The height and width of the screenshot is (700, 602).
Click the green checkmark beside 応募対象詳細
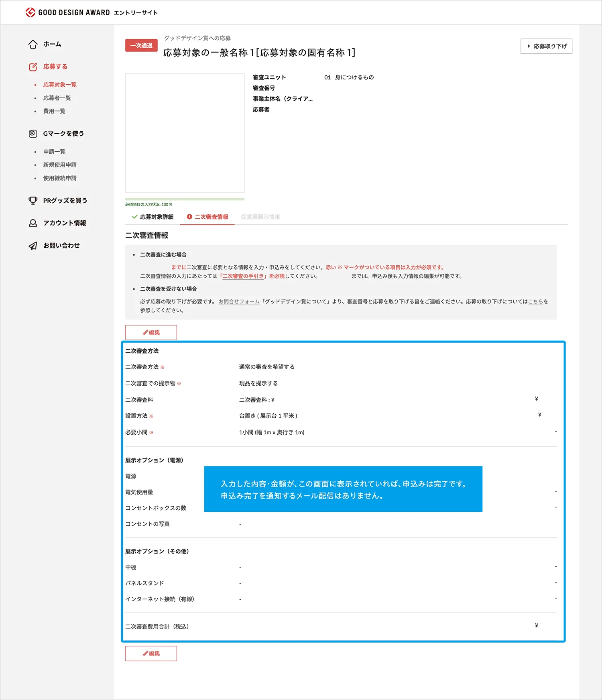[135, 217]
